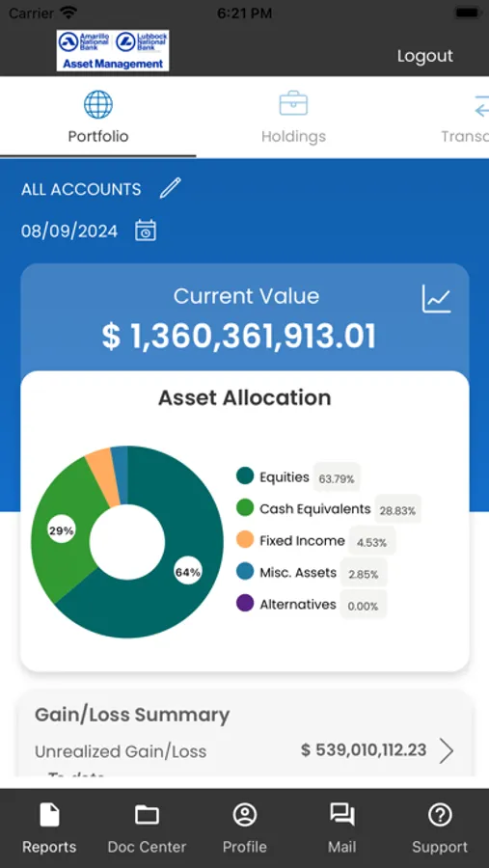The height and width of the screenshot is (868, 489).
Task: Tap the 29% label on the donut chart
Action: point(61,530)
